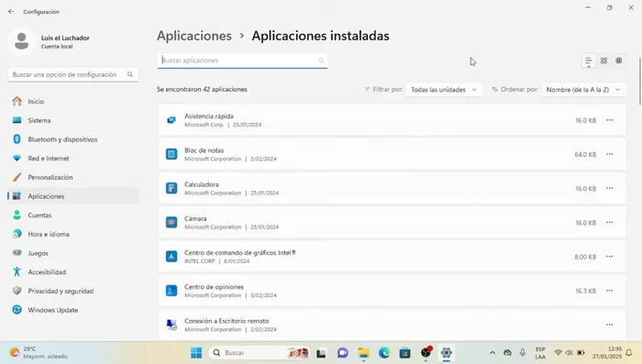Click the magnifier icon in Buscar aplicaciones

coord(321,61)
